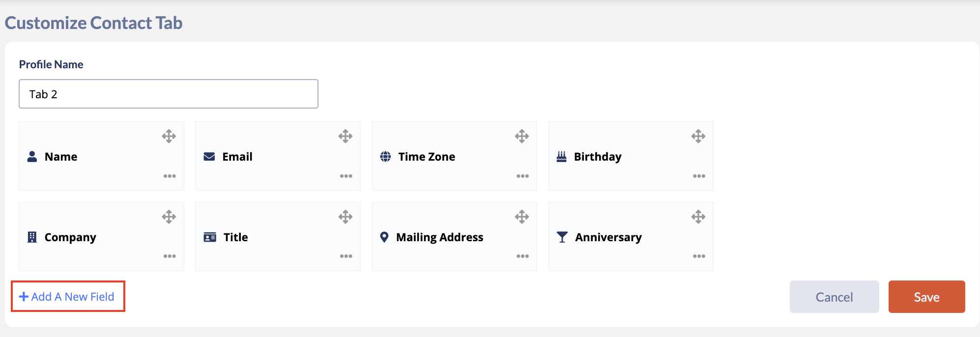The height and width of the screenshot is (337, 980).
Task: Focus the Profile Name input field
Action: click(x=169, y=94)
